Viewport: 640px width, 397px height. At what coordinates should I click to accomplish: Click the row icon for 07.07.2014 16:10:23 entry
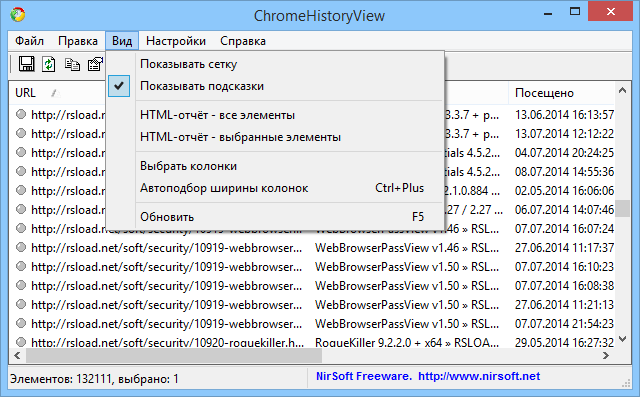coord(21,266)
